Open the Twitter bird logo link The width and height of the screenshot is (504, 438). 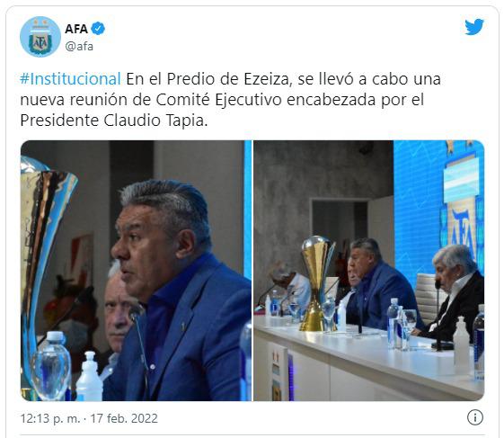474,27
